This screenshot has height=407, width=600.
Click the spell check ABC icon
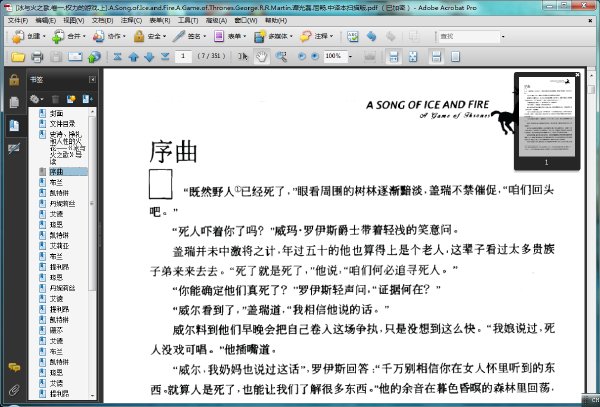point(352,36)
